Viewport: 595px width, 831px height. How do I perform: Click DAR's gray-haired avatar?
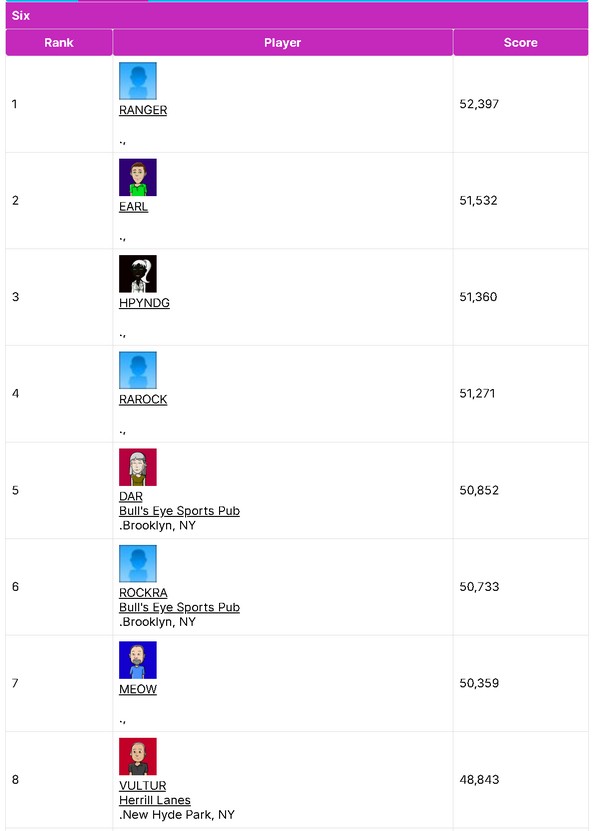(138, 467)
